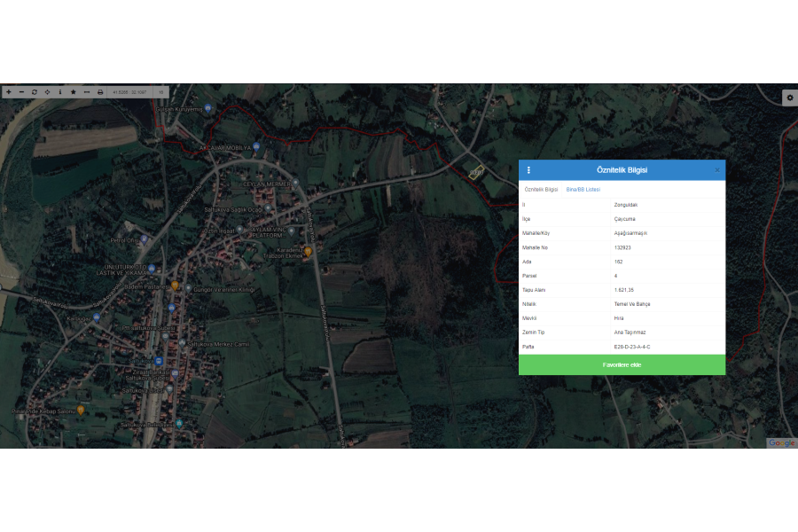Open favorites via the star icon
The width and height of the screenshot is (798, 532).
pos(74,91)
